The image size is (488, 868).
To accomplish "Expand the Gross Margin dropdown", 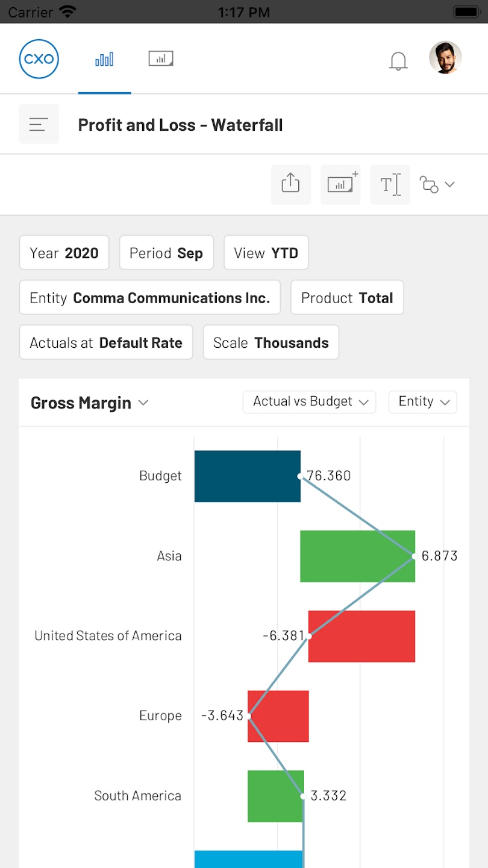I will click(89, 403).
